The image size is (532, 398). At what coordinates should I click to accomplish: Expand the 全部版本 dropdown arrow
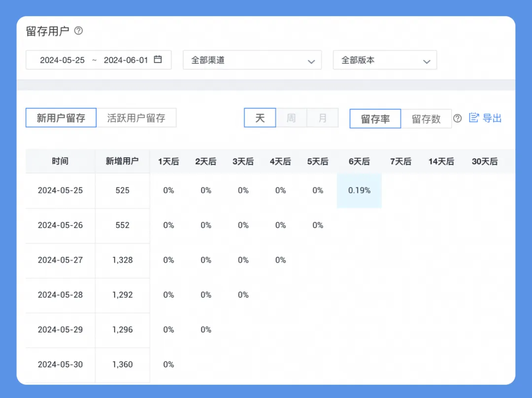pyautogui.click(x=427, y=62)
